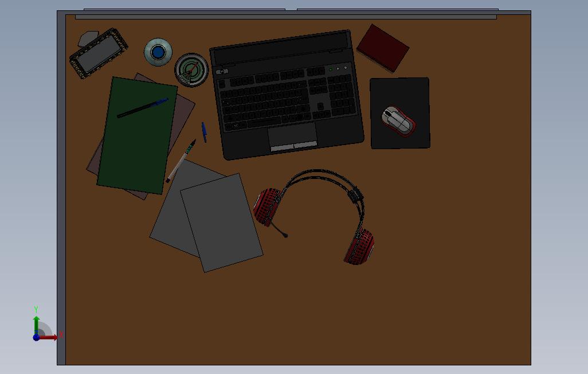
Task: Select the cup with blue liquid
Action: coord(158,52)
